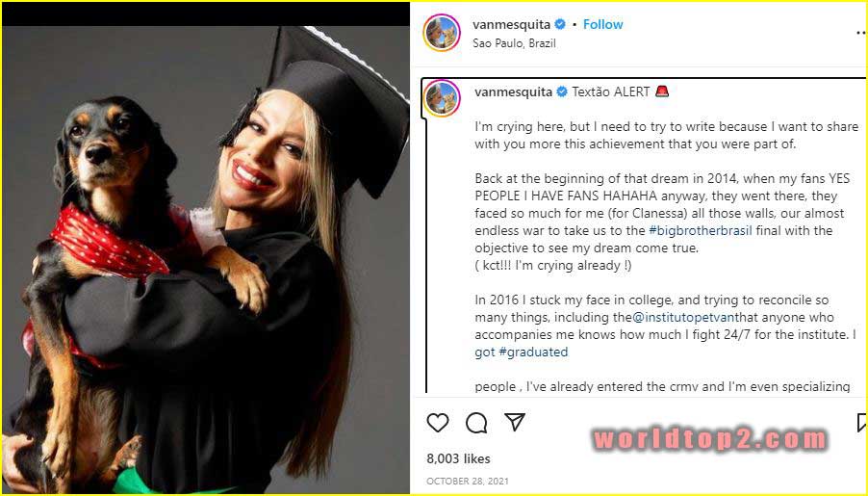
Task: Click the verified badge in the caption line
Action: pos(561,92)
